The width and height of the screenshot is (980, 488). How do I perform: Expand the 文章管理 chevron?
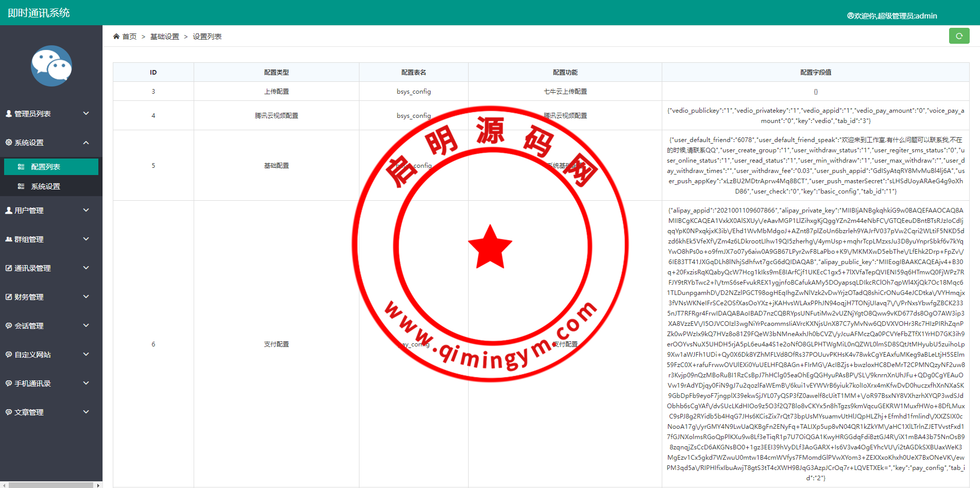click(86, 412)
